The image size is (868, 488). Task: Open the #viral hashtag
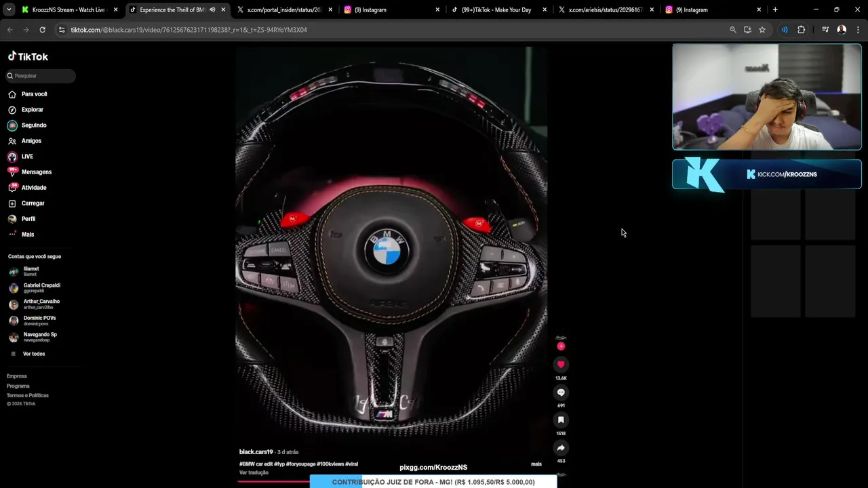click(351, 464)
